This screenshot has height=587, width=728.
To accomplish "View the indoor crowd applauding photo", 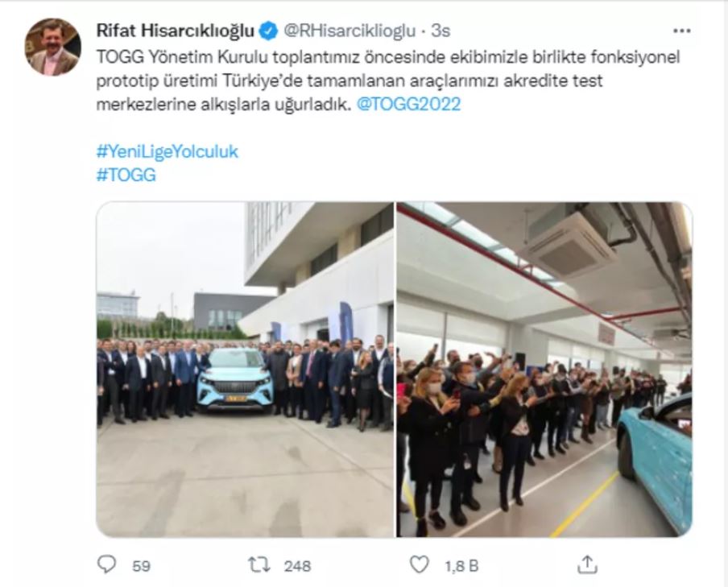I will [x=544, y=370].
